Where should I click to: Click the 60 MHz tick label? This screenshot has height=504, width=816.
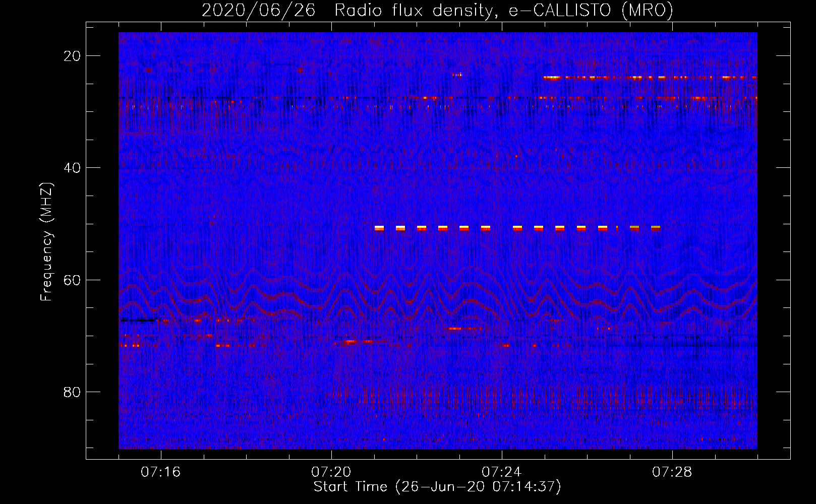click(x=72, y=280)
